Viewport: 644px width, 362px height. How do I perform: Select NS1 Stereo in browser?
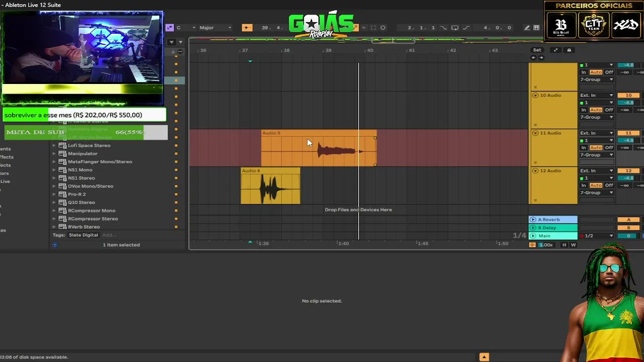[81, 178]
